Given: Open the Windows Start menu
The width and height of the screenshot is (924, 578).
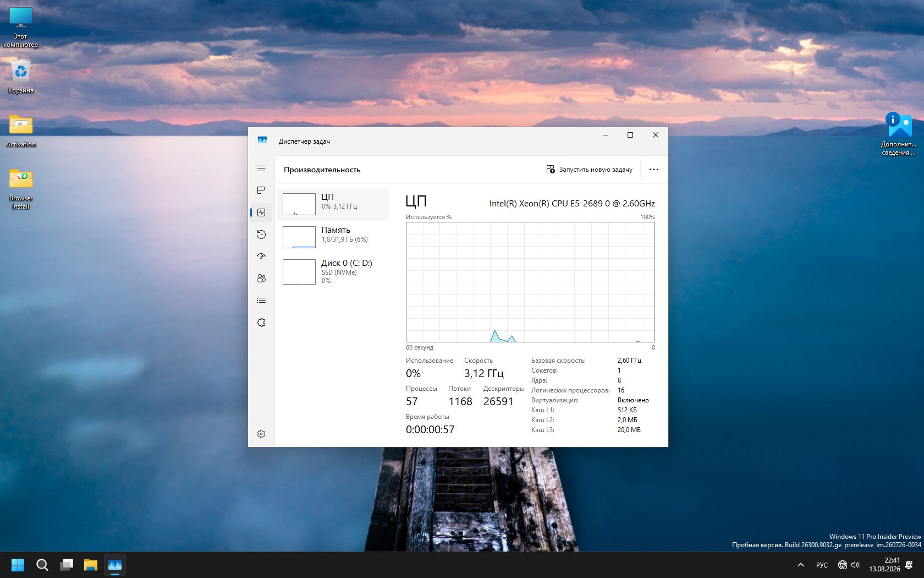Looking at the screenshot, I should click(18, 565).
